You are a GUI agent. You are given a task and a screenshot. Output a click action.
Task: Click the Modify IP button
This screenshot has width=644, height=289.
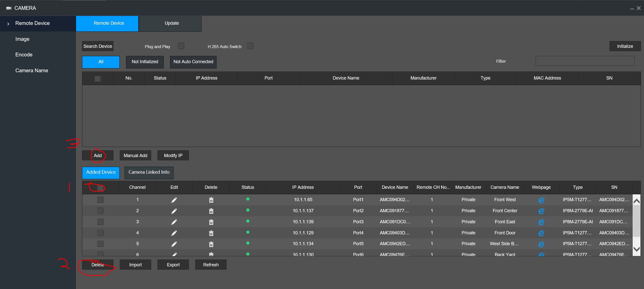(173, 155)
